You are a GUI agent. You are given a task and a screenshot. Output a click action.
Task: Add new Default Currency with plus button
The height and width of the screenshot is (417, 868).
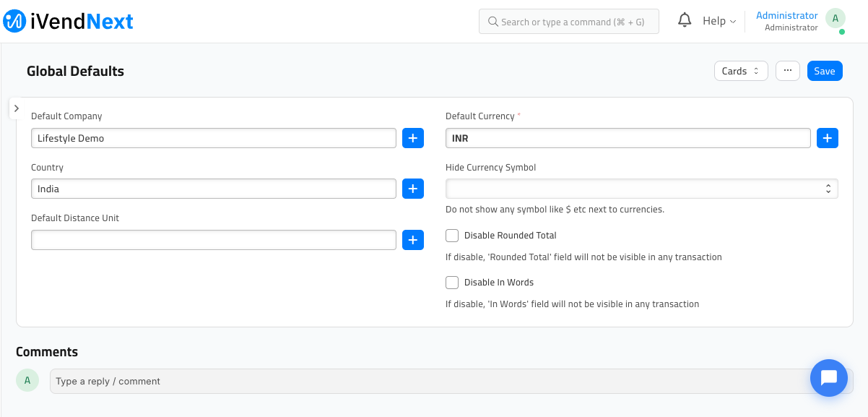point(828,138)
